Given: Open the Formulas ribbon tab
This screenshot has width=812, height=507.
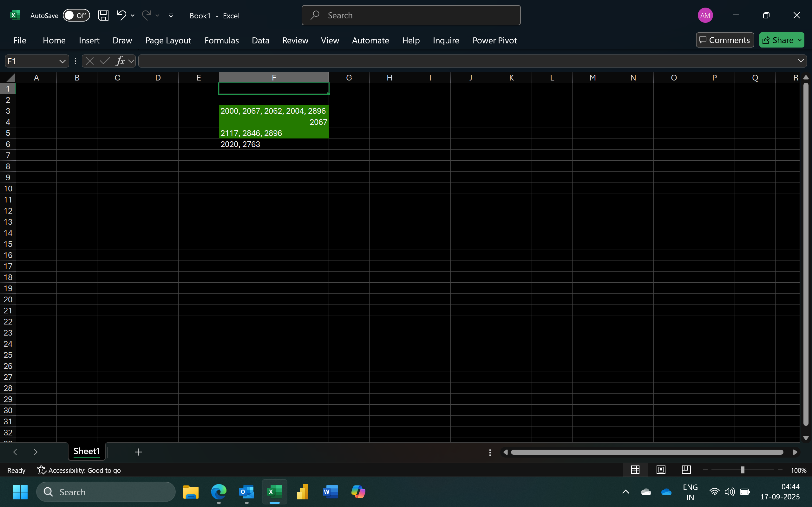Looking at the screenshot, I should click(221, 40).
